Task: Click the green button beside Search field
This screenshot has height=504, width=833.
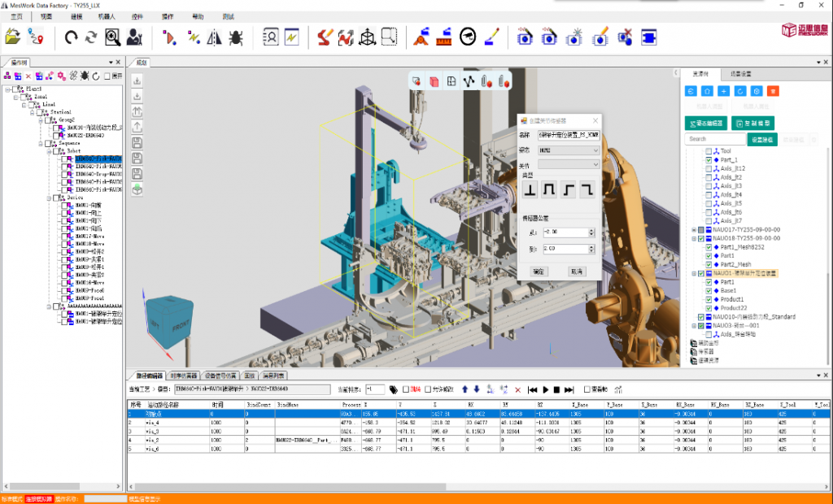Action: pos(762,140)
